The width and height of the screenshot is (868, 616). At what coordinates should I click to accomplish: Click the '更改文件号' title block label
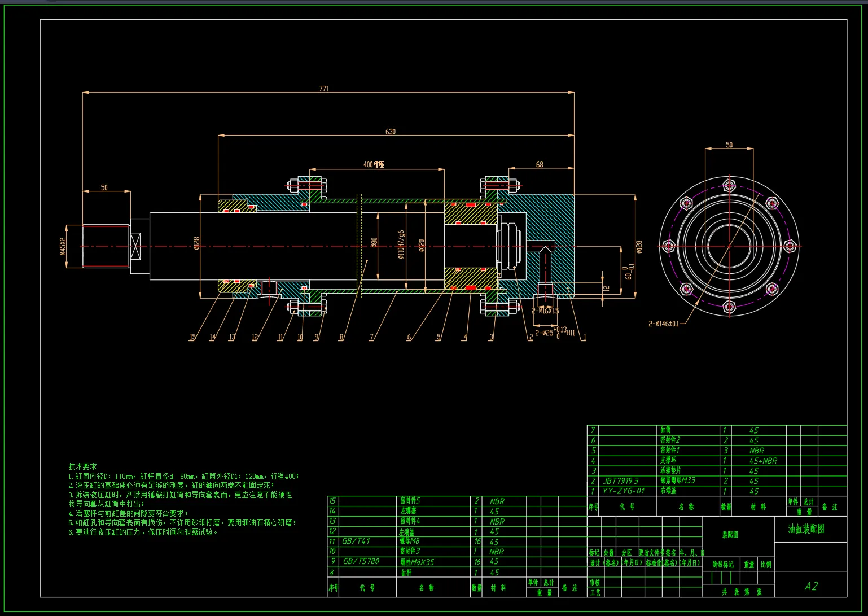[x=651, y=553]
